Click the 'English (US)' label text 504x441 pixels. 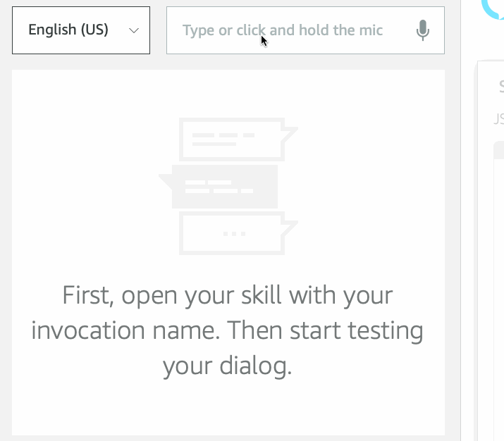68,30
